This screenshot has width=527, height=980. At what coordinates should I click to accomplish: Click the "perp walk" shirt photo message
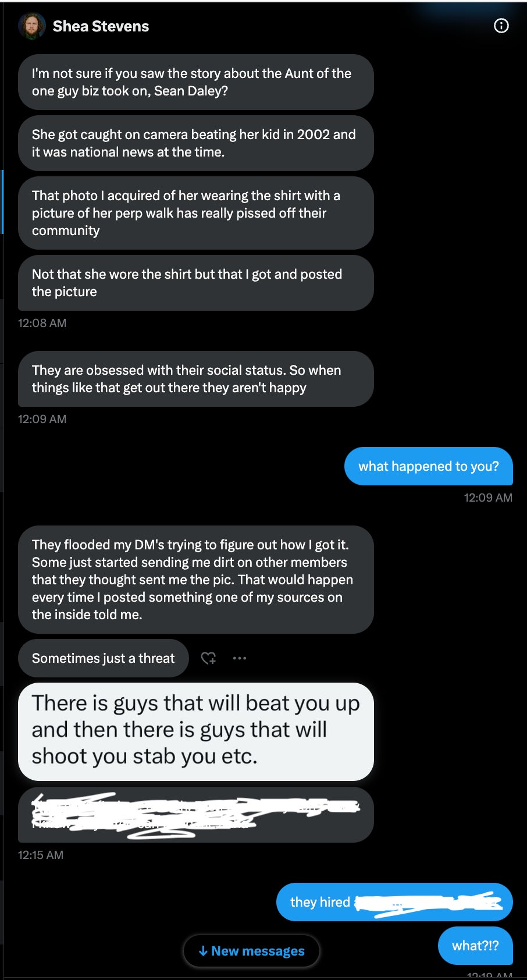pos(195,213)
